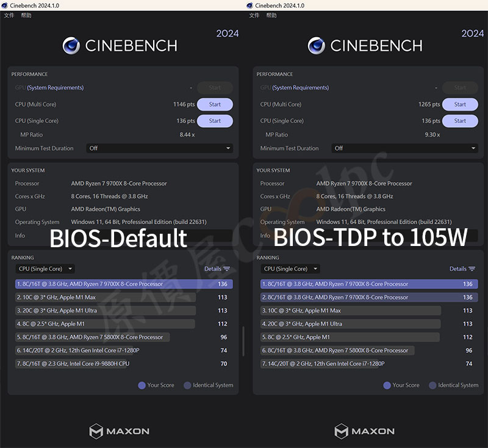Click the Cinebench sphere logo in the right window
The image size is (488, 448).
(x=317, y=45)
